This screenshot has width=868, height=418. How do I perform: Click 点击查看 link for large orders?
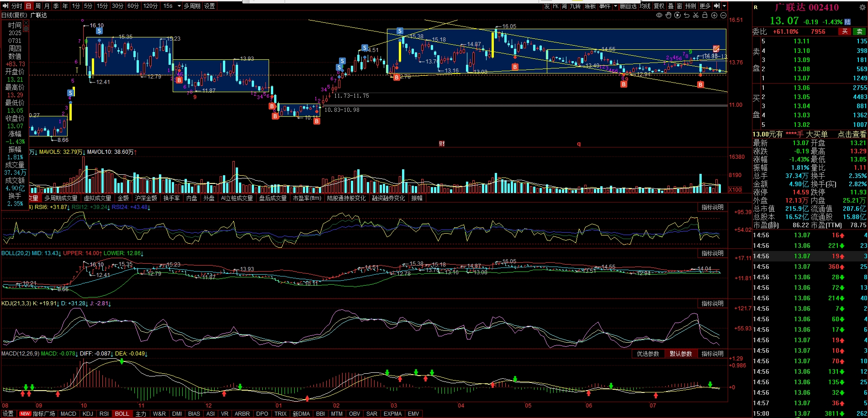(852, 134)
